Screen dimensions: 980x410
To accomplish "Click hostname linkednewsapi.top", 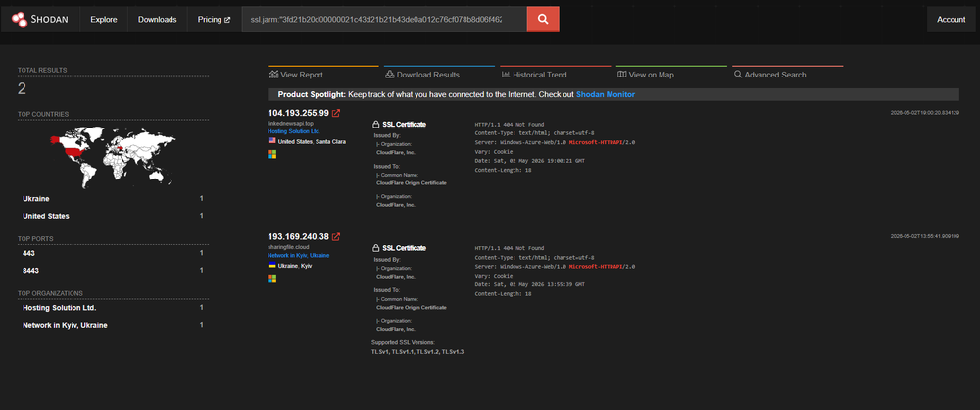I will coord(290,124).
